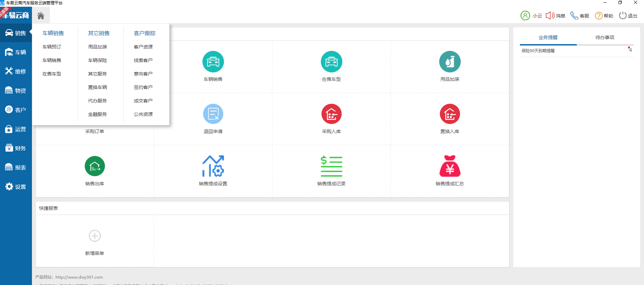Click the 新增菜单 plus icon
The height and width of the screenshot is (285, 644).
95,236
